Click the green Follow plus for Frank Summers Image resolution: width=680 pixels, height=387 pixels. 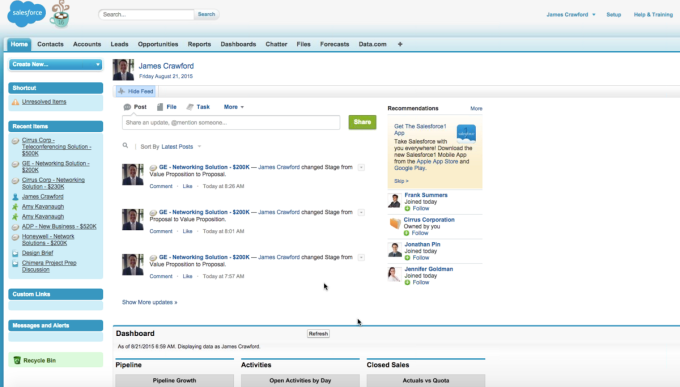point(407,209)
